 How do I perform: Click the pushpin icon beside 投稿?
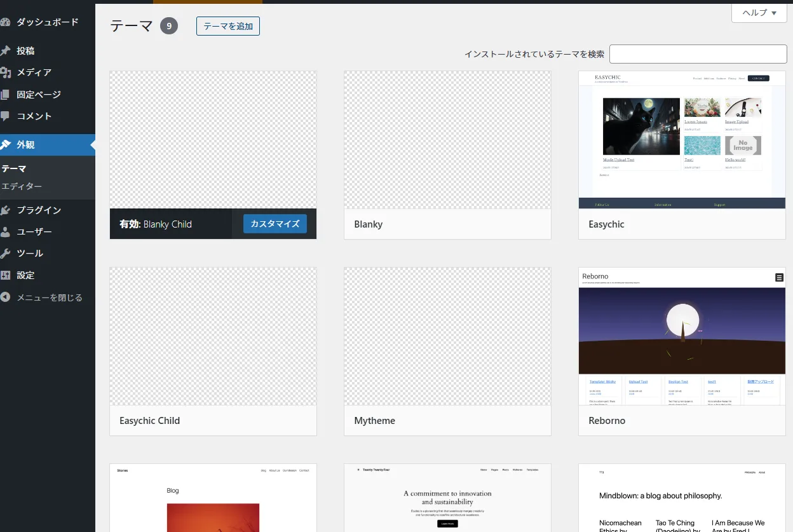point(5,51)
